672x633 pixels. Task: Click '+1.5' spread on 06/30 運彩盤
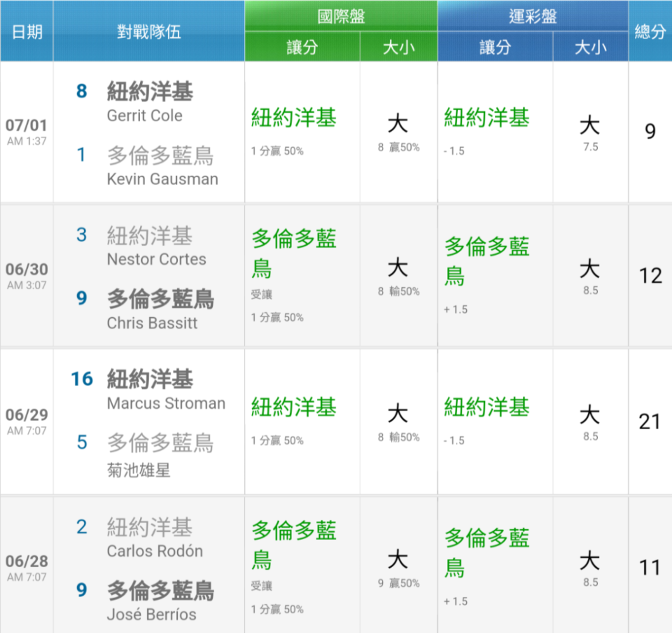[455, 309]
